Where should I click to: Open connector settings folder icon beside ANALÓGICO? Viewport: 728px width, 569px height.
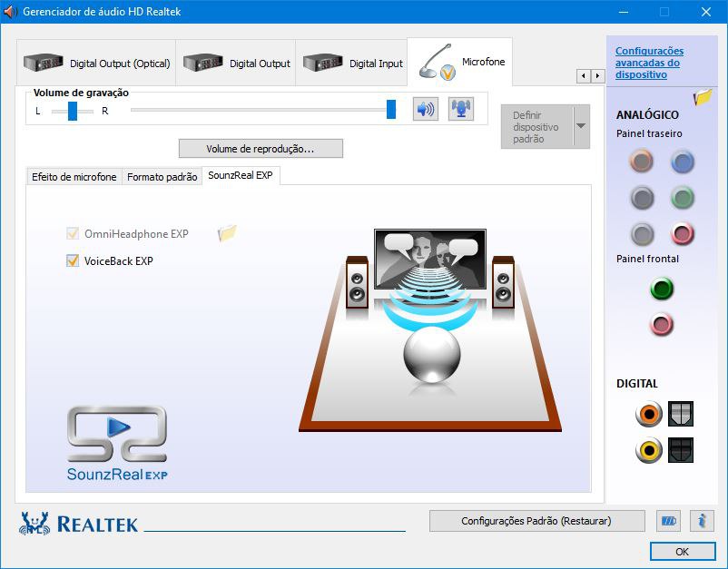702,97
